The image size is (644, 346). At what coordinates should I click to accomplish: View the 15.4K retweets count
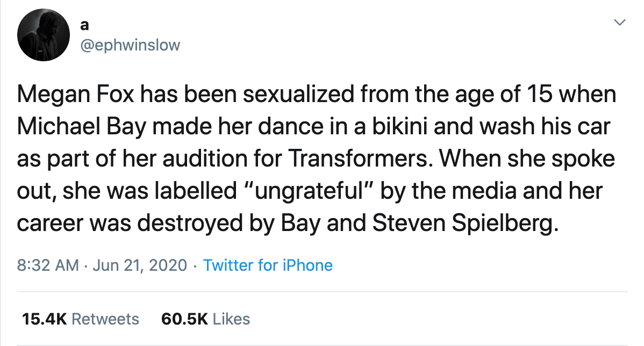tap(44, 319)
